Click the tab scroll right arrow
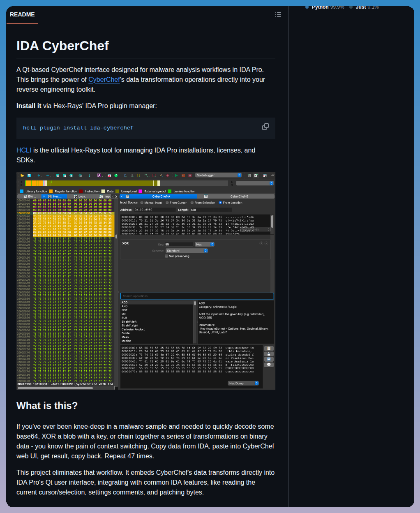 (x=116, y=196)
